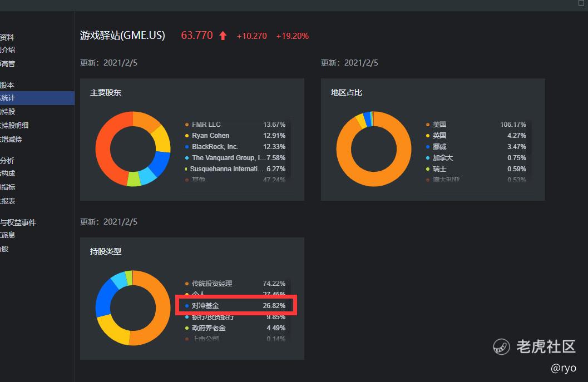The height and width of the screenshot is (382, 588).
Task: Select Susquehanna Internati... legend entry
Action: click(226, 169)
